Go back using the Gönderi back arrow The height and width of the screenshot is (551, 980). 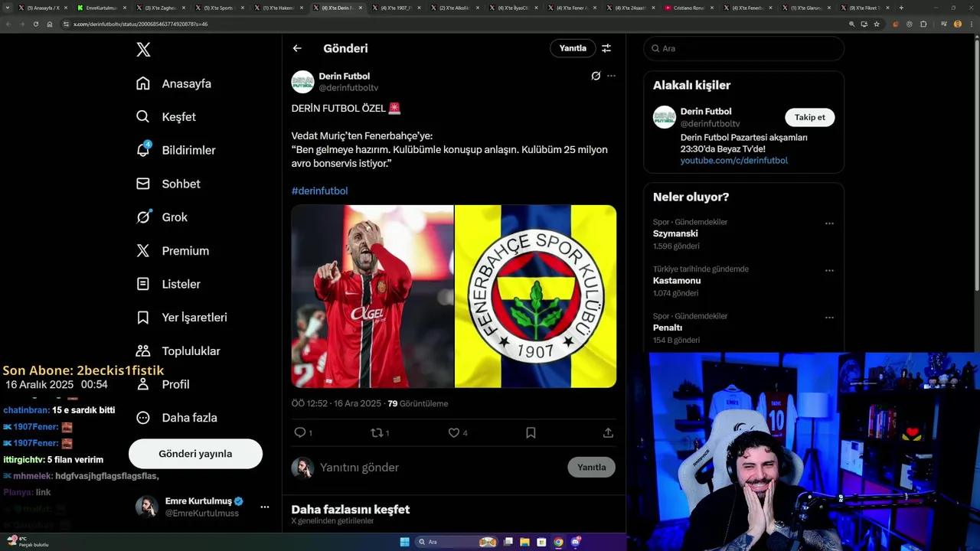pyautogui.click(x=297, y=48)
